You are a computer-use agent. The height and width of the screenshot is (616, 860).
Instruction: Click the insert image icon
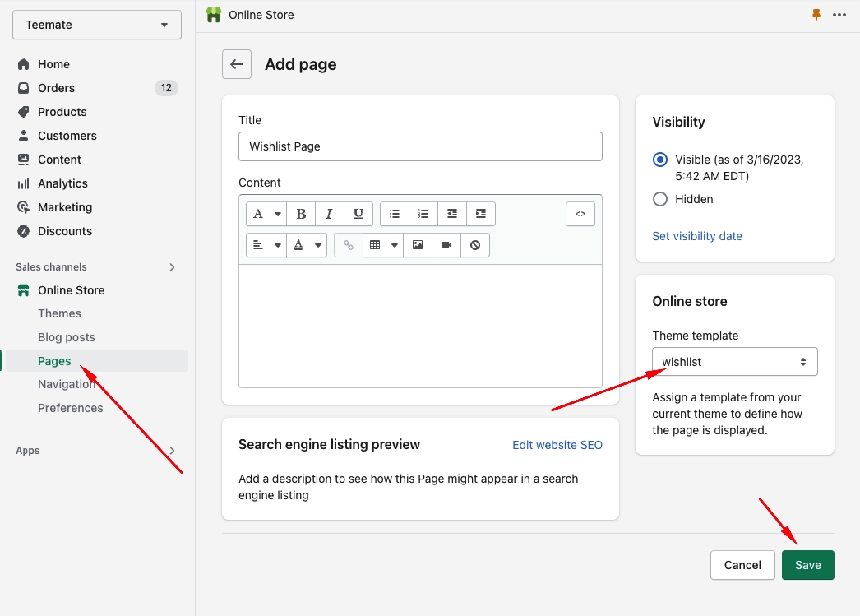click(x=418, y=245)
